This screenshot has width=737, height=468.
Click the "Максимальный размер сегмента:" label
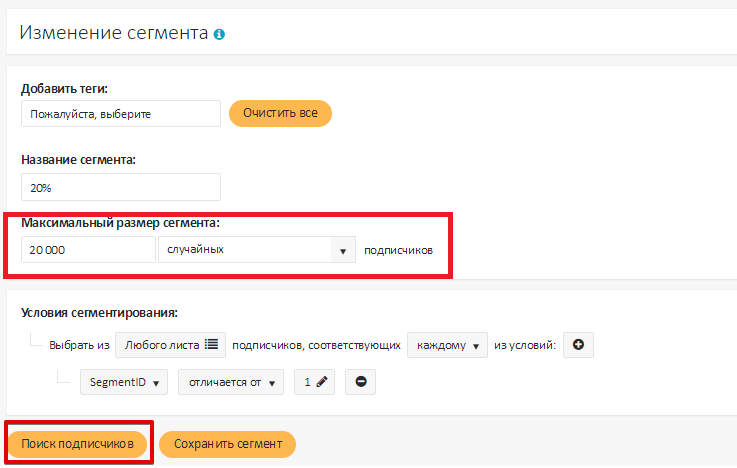(121, 223)
